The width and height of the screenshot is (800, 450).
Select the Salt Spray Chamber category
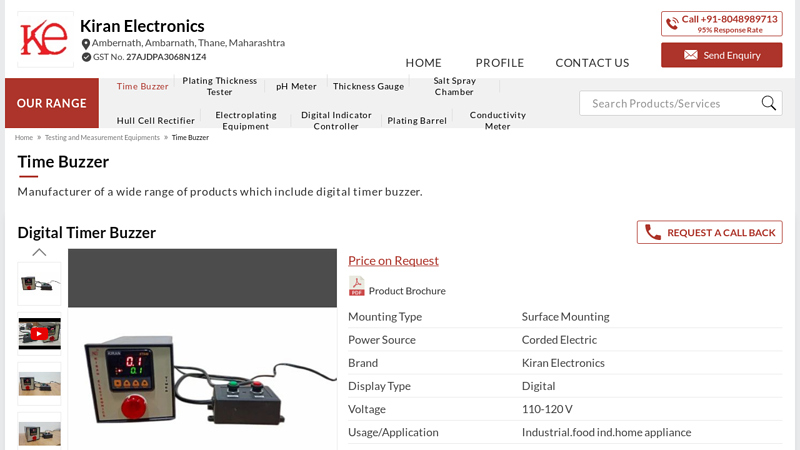(454, 86)
